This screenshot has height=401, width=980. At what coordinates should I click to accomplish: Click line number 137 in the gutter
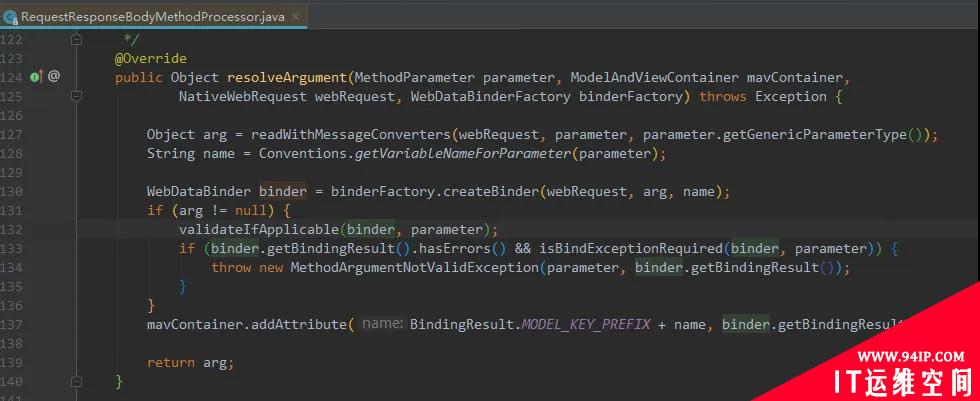pos(12,324)
